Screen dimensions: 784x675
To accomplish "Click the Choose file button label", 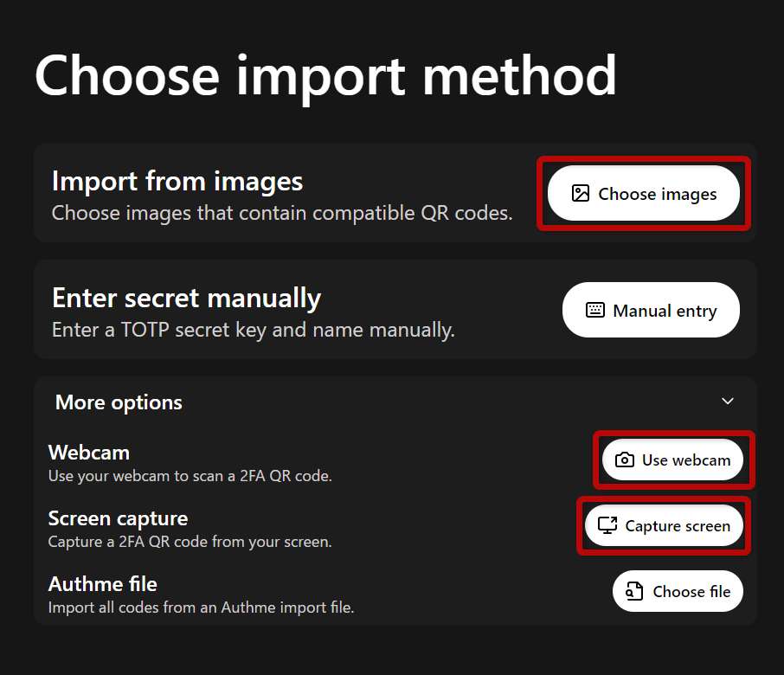I will tap(691, 592).
